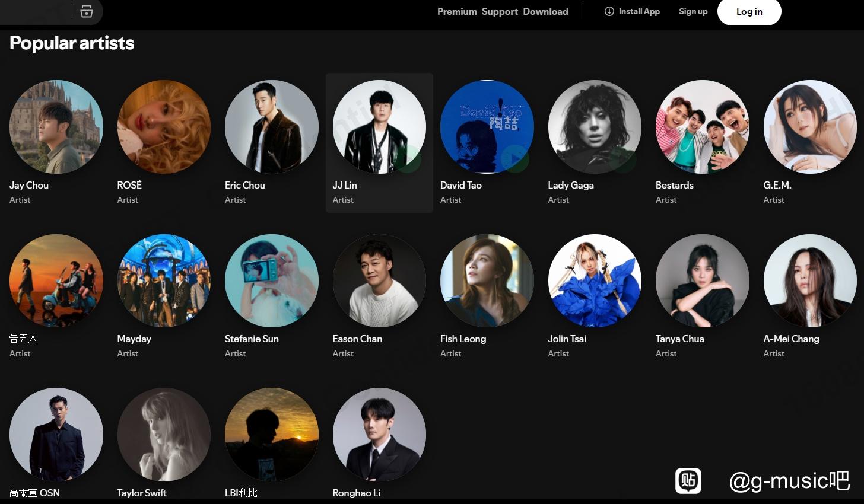Open Stefanie Sun's artist image
Image resolution: width=864 pixels, height=504 pixels.
[272, 280]
